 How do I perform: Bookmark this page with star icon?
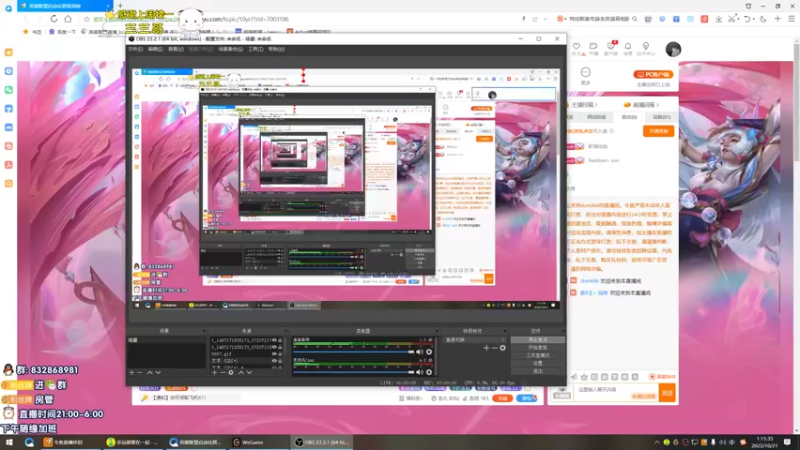(87, 19)
